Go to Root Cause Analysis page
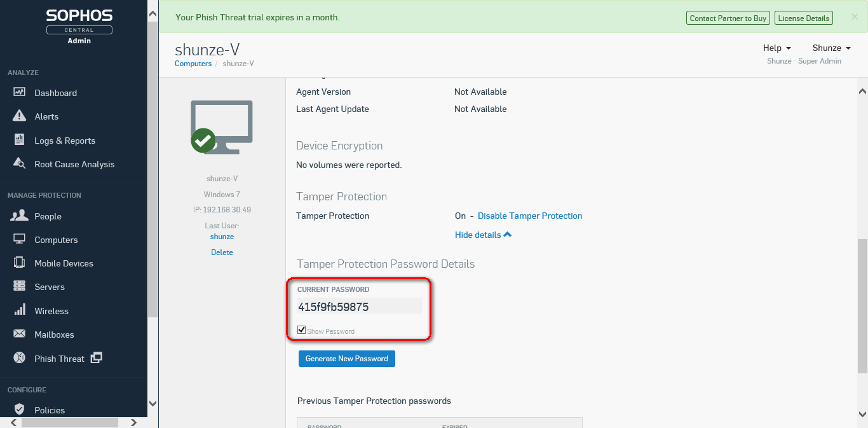The height and width of the screenshot is (428, 868). coord(74,164)
